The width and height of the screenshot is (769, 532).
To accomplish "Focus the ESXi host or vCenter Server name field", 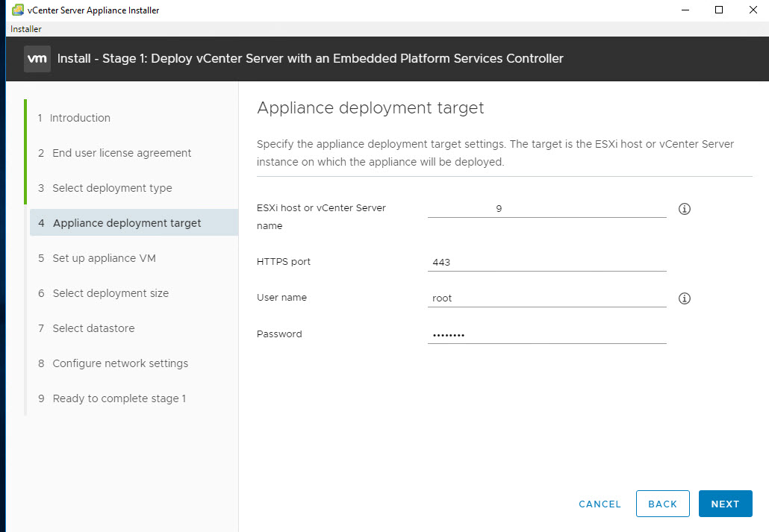I will (547, 209).
